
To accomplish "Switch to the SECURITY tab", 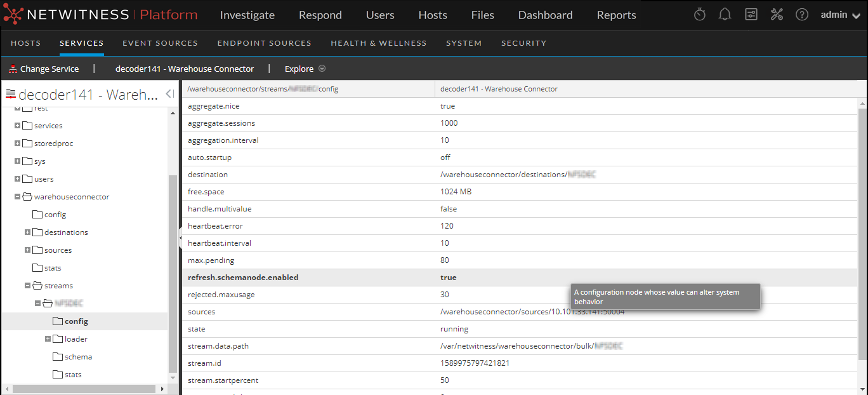I will 524,43.
